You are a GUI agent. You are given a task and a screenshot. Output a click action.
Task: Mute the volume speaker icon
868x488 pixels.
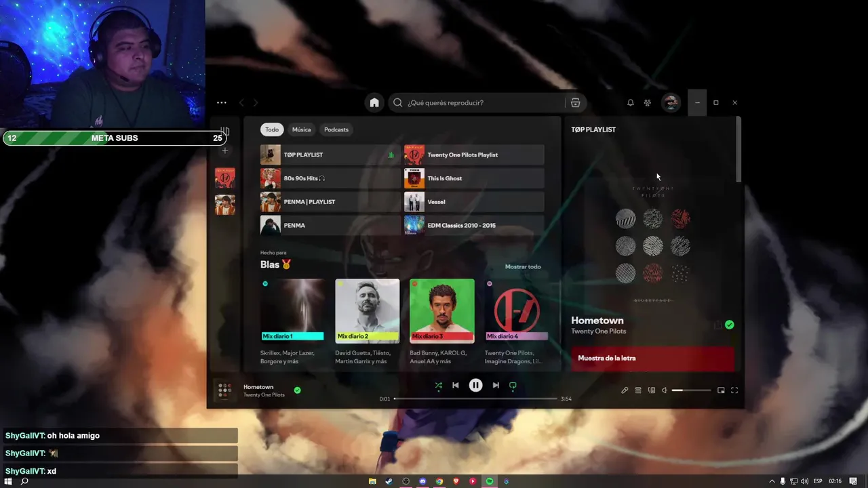click(665, 390)
